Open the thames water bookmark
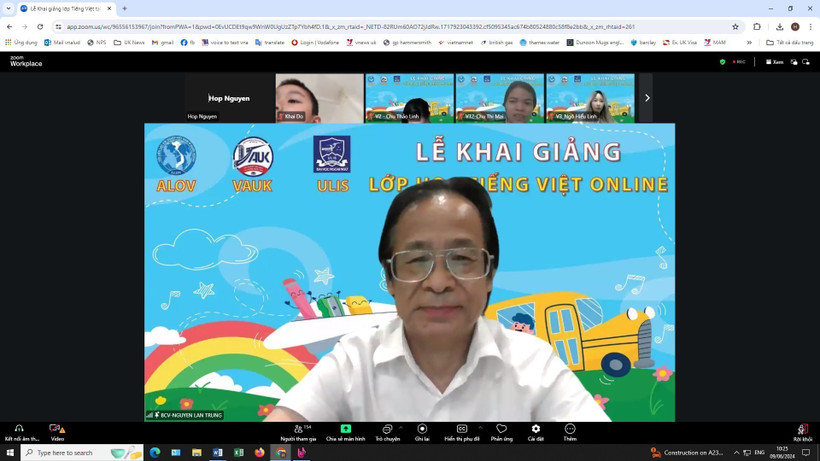 [x=540, y=42]
